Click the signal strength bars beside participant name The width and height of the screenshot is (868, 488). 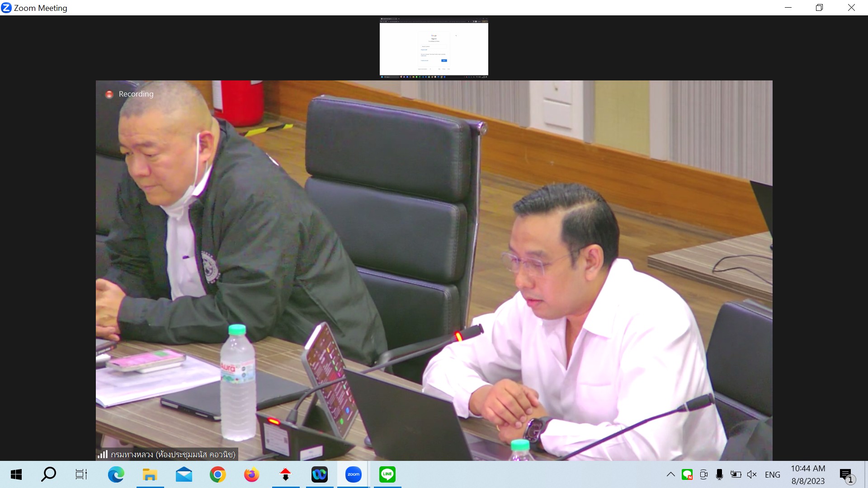[103, 454]
